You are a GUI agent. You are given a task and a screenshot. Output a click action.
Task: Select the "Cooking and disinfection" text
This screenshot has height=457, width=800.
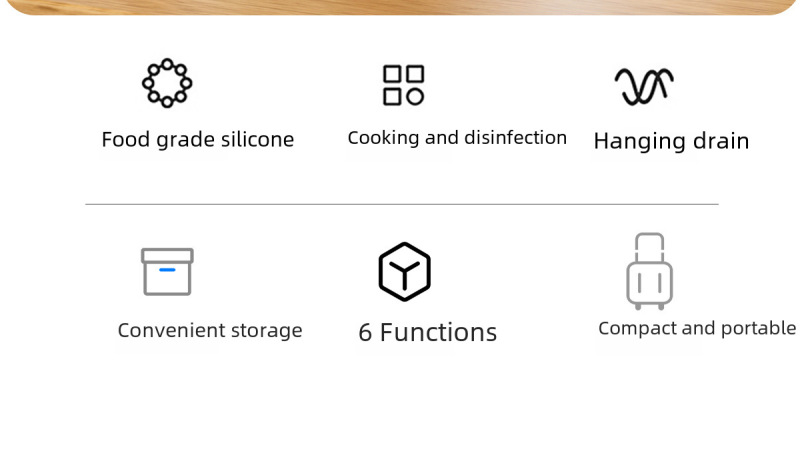point(457,138)
